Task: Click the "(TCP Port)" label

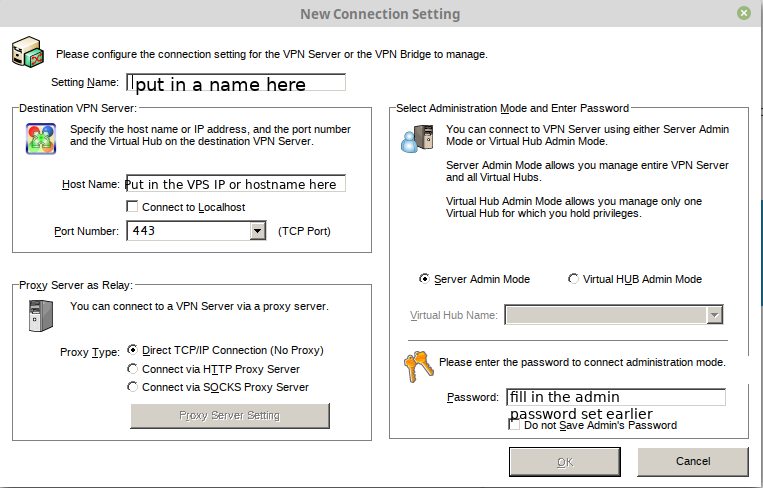Action: click(304, 231)
